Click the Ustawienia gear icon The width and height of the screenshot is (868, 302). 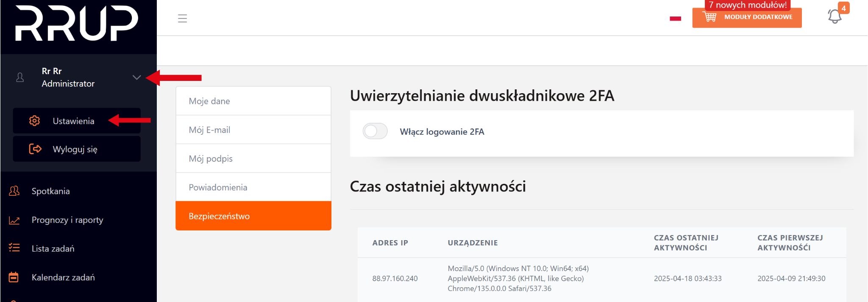coord(35,121)
